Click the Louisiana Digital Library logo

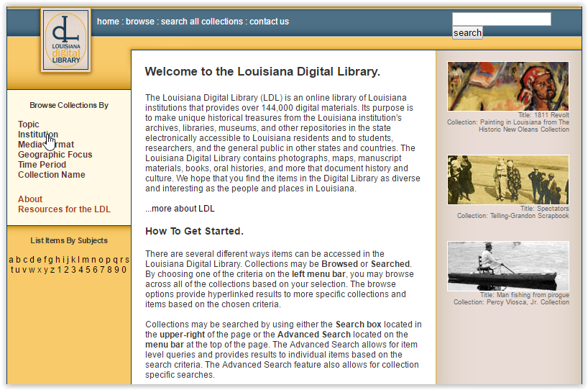tap(65, 40)
